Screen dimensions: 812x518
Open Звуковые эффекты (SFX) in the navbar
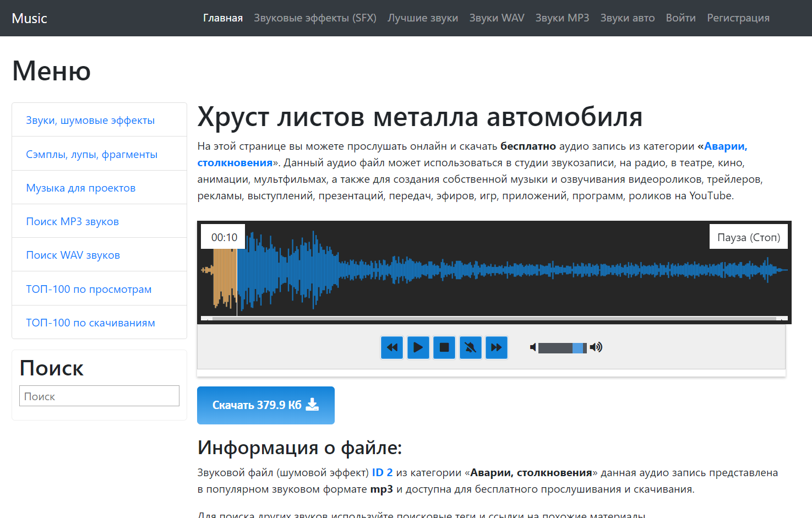[315, 18]
